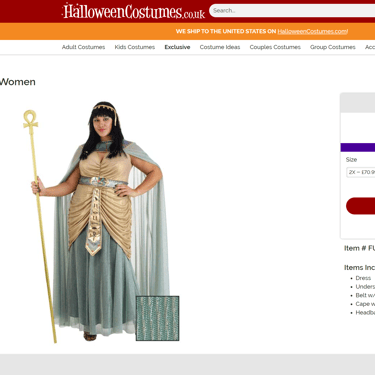Focus the Search input field
The image size is (375, 375).
click(292, 11)
